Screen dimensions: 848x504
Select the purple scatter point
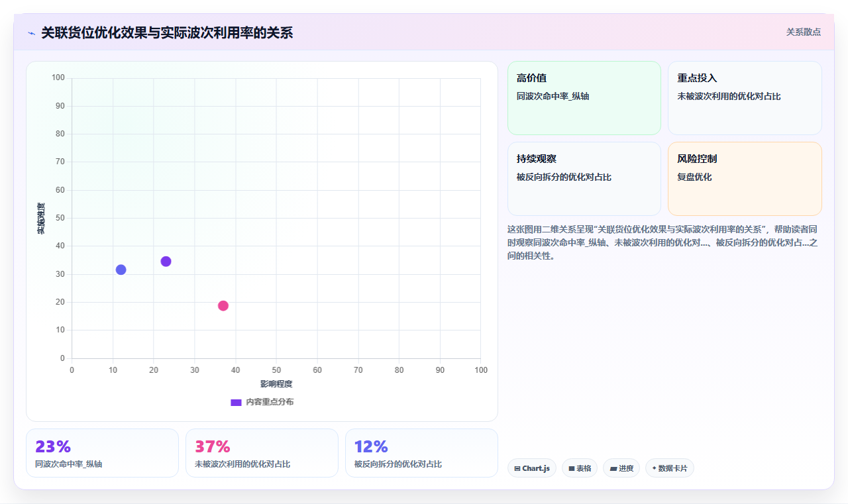point(166,262)
